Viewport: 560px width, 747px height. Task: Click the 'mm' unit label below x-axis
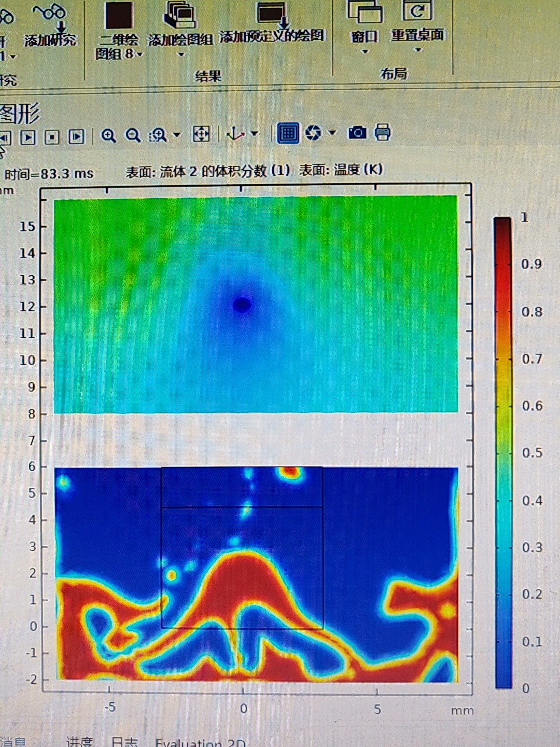462,710
